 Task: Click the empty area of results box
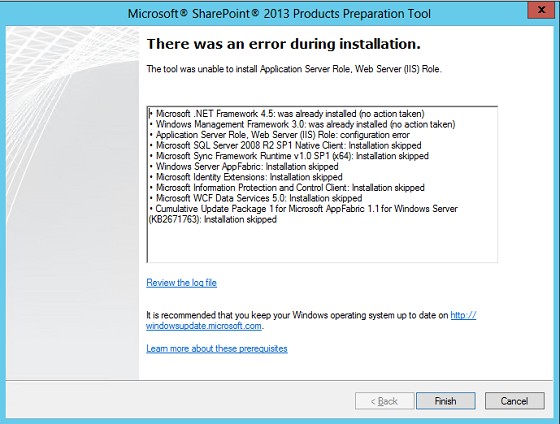point(321,244)
